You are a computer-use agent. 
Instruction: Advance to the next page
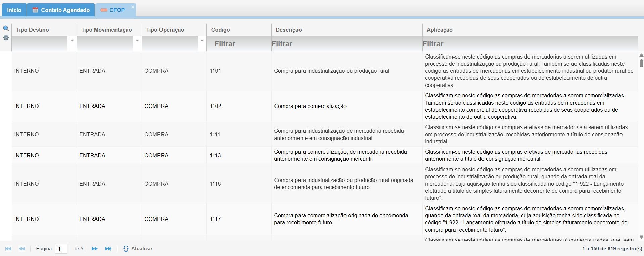(x=95, y=249)
